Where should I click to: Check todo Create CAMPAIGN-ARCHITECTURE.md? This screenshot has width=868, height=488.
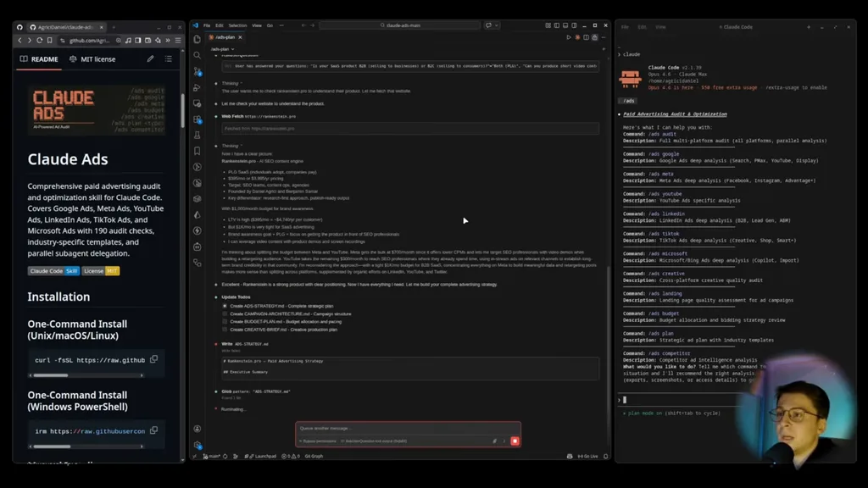225,313
